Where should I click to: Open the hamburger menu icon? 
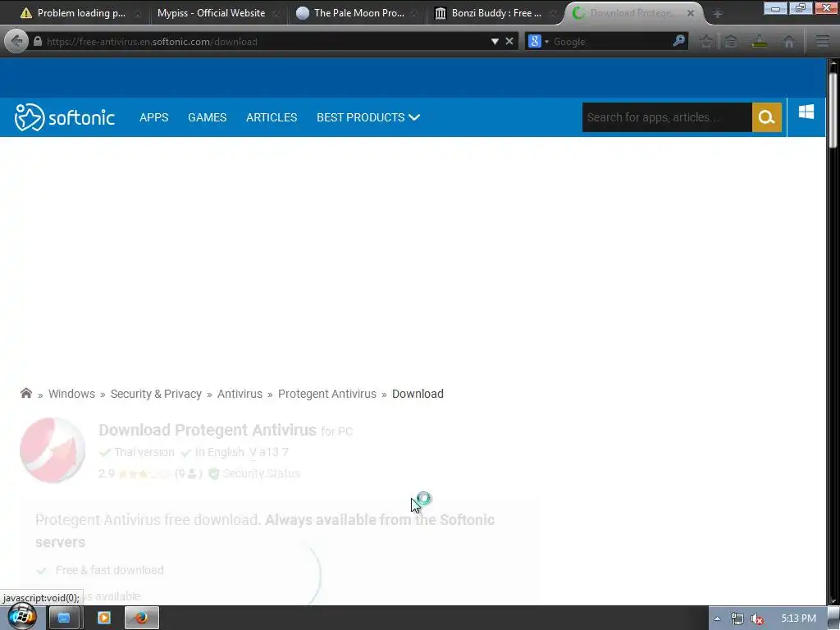pyautogui.click(x=823, y=41)
